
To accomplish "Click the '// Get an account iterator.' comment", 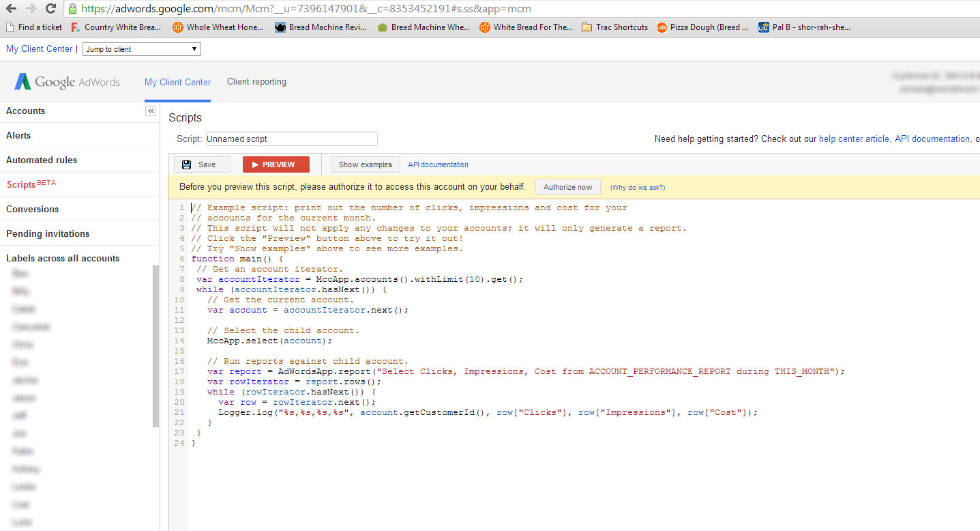I will click(269, 269).
